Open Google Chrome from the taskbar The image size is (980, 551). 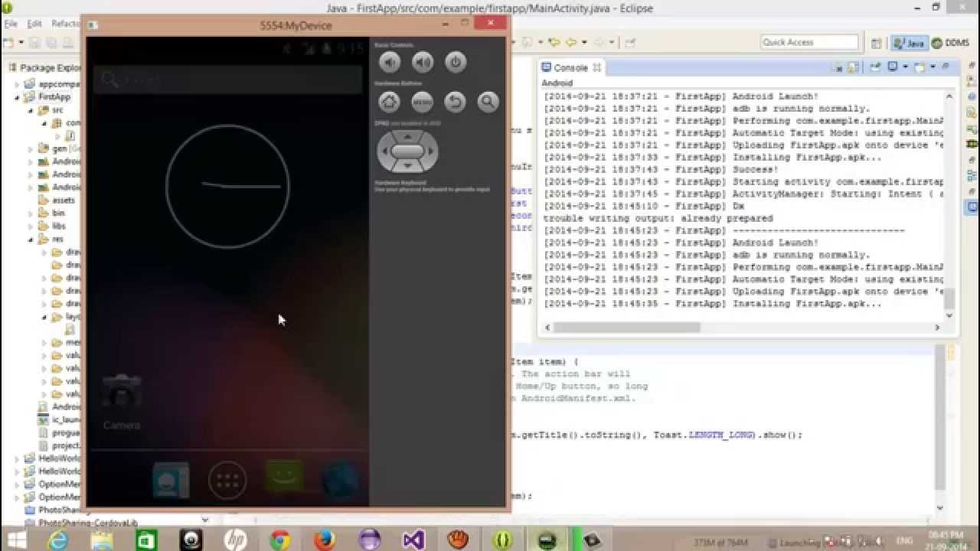(280, 540)
